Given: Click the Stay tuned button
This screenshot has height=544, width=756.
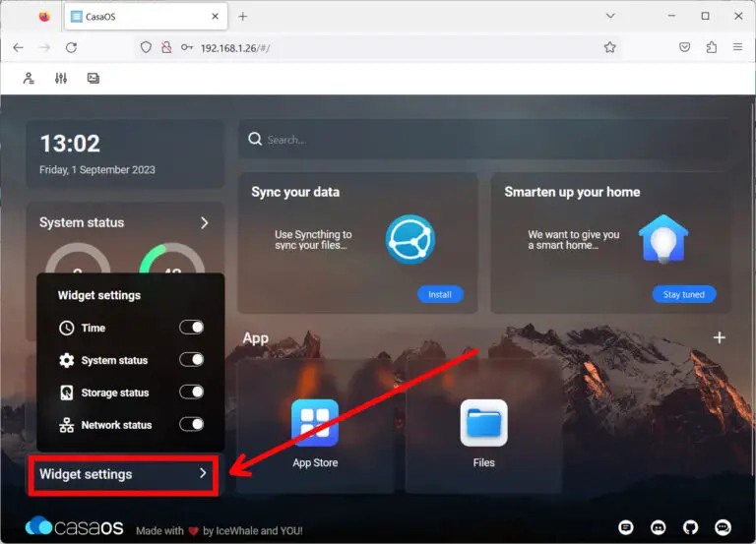Looking at the screenshot, I should 684,294.
